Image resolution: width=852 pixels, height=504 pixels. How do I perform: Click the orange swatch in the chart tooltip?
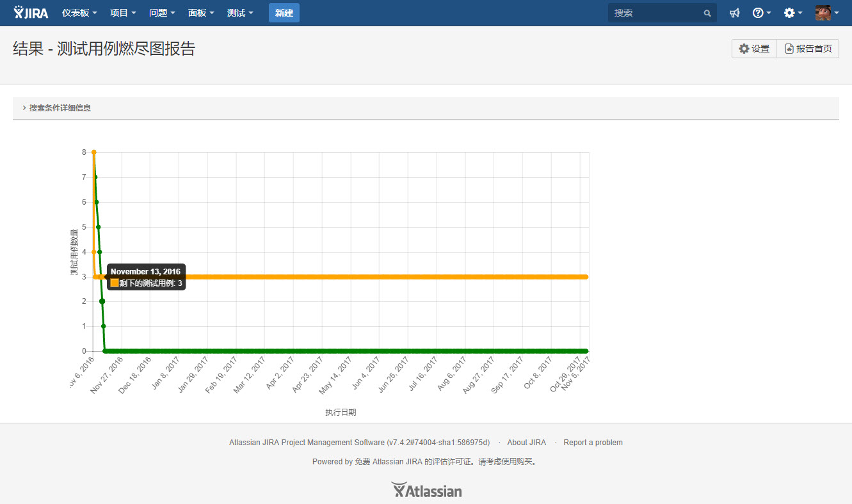click(115, 283)
